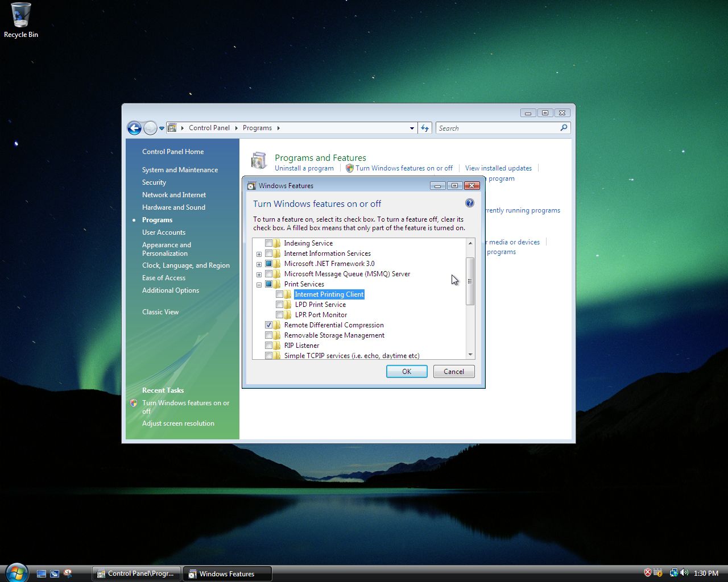The width and height of the screenshot is (728, 582).
Task: Collapse the Print Services node
Action: pos(259,285)
